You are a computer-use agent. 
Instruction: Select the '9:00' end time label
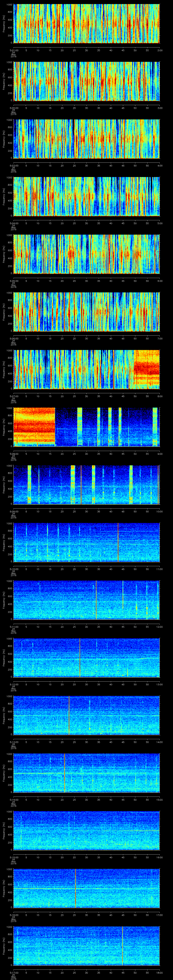click(160, 454)
